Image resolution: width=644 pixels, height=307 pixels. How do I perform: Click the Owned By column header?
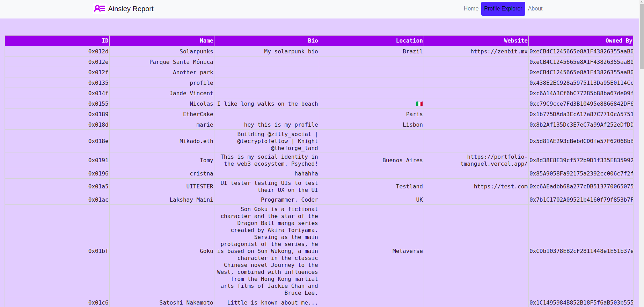tap(581, 41)
